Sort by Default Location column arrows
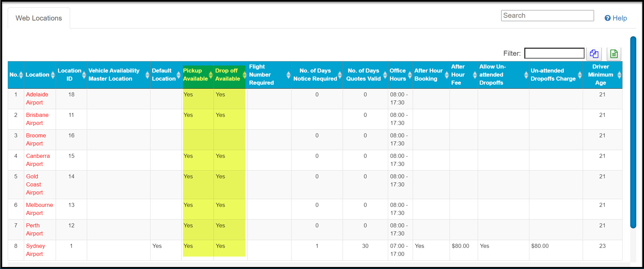This screenshot has height=269, width=644. pos(178,75)
